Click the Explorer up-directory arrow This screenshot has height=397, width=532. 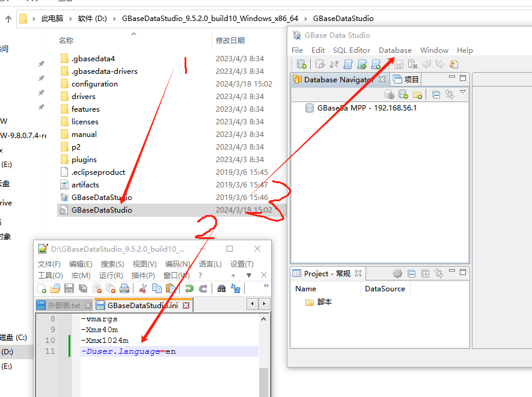(8, 19)
